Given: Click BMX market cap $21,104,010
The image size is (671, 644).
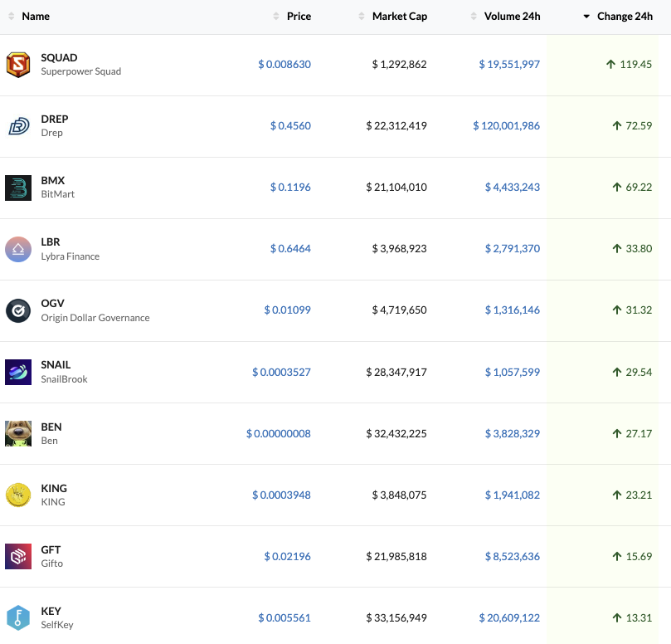Looking at the screenshot, I should coord(396,187).
